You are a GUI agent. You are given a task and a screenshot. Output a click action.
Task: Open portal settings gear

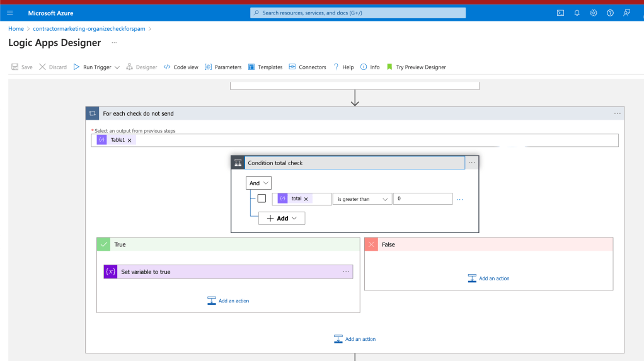594,13
